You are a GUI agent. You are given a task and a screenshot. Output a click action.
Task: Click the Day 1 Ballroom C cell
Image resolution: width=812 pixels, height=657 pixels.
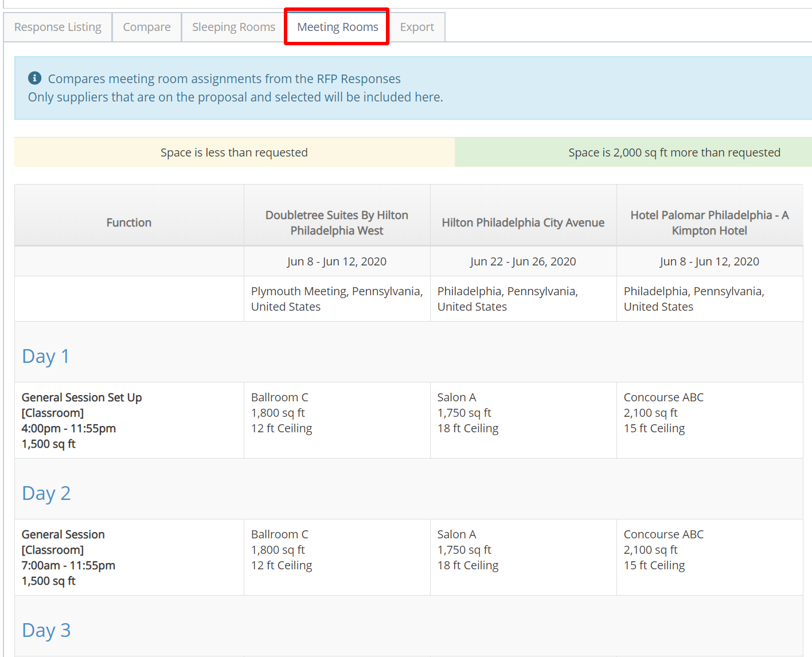click(281, 413)
